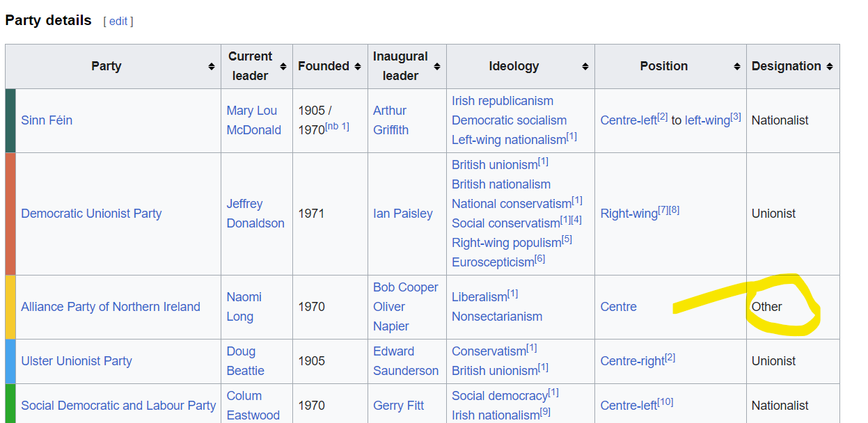
Task: Edit the Party details section
Action: 118,22
